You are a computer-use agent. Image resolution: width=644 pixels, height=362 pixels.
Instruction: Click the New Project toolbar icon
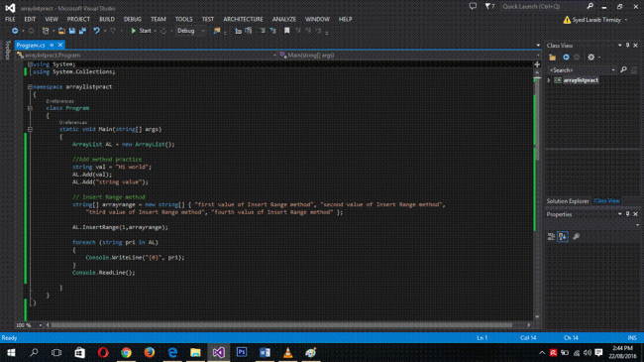[x=46, y=31]
